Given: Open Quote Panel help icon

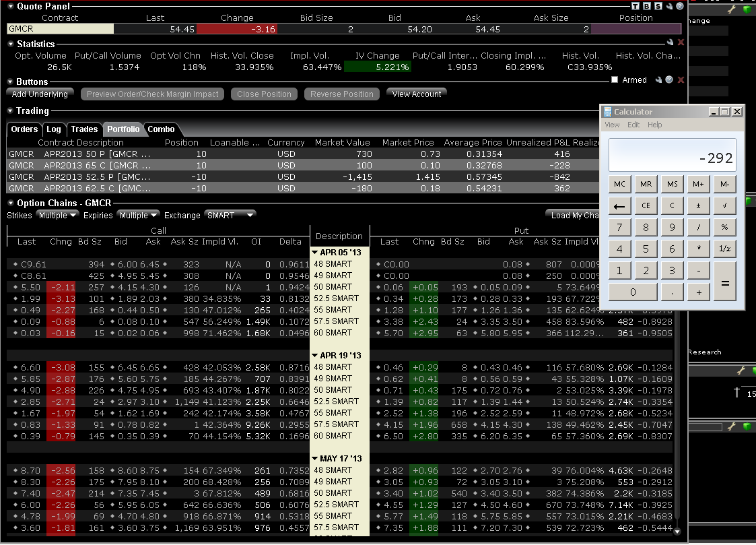Looking at the screenshot, I should [680, 6].
